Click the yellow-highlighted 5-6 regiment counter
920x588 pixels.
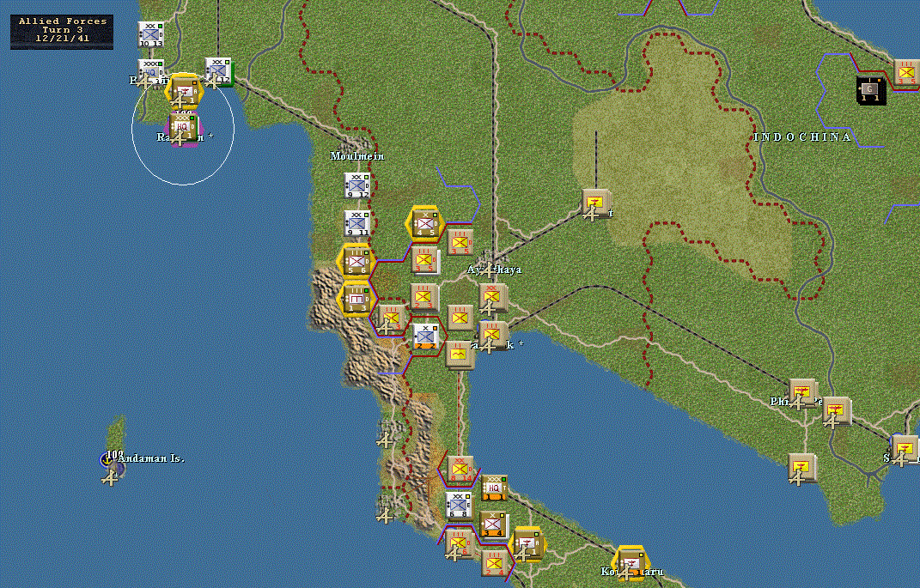tap(357, 261)
